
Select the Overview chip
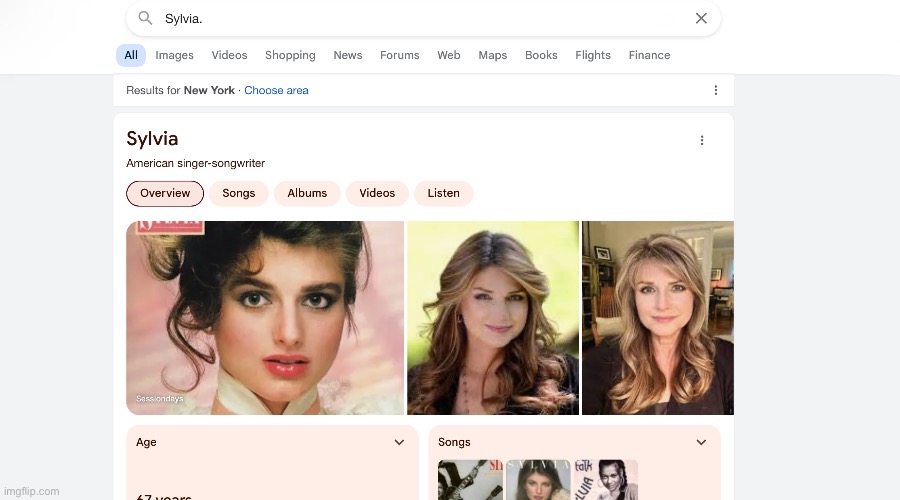pyautogui.click(x=165, y=193)
